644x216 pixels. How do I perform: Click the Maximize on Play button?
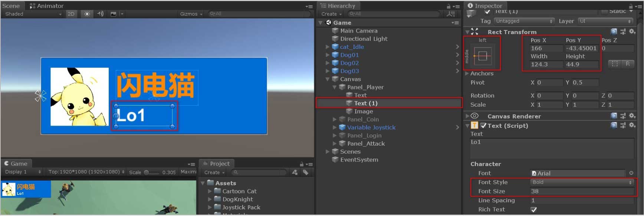(x=188, y=172)
